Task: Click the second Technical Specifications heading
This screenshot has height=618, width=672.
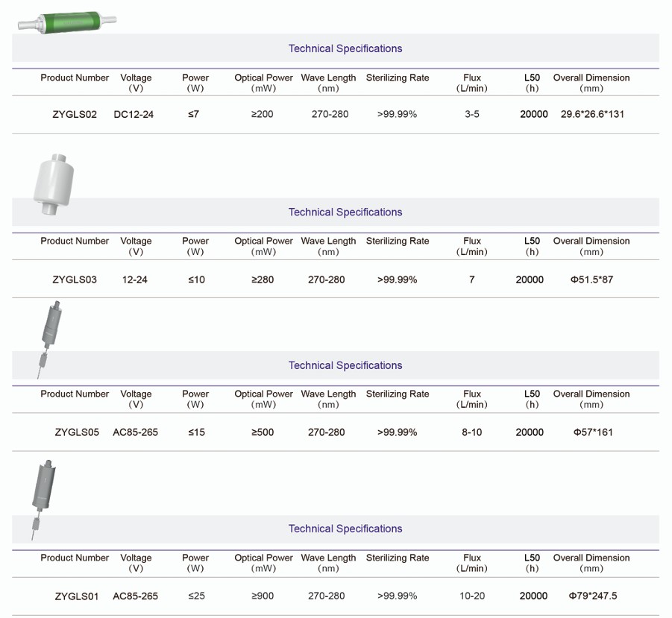Action: pos(345,212)
